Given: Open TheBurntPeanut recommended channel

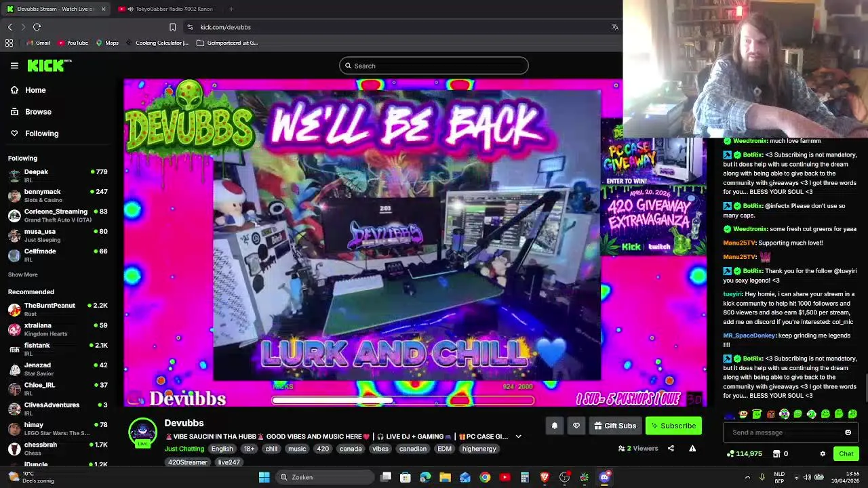Looking at the screenshot, I should [58, 309].
